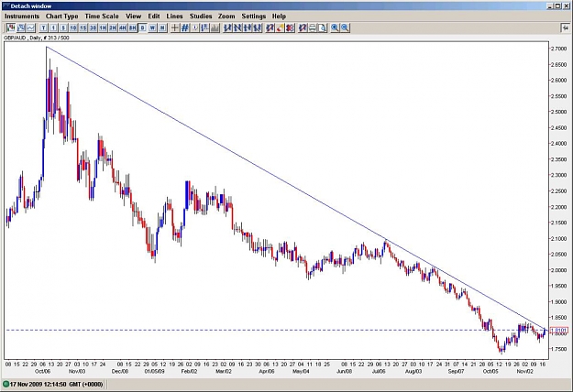Click the red X delete all lines icon
Image resolution: width=573 pixels, height=392 pixels.
290,27
